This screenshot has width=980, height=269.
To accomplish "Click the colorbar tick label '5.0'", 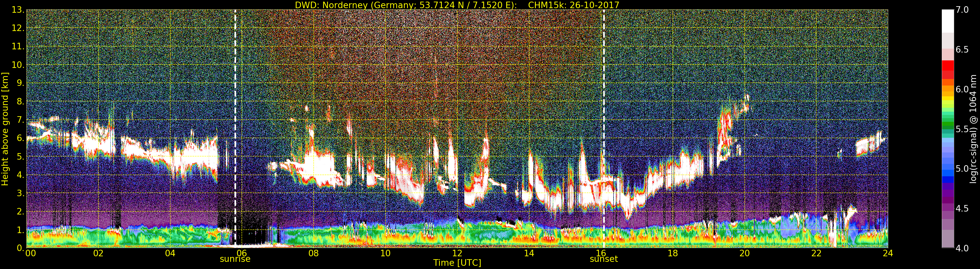I will coord(962,168).
